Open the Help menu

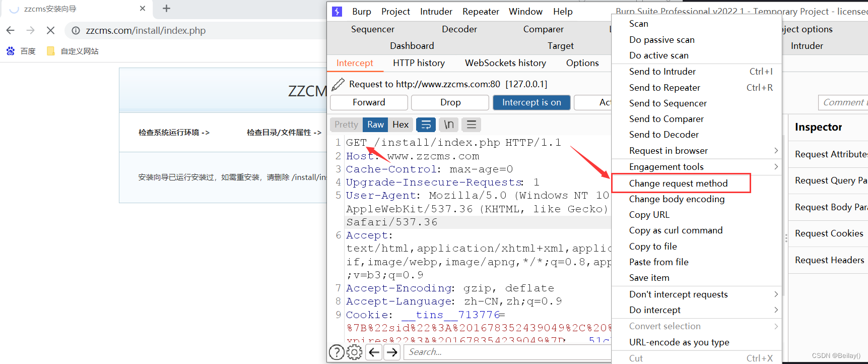click(x=563, y=12)
